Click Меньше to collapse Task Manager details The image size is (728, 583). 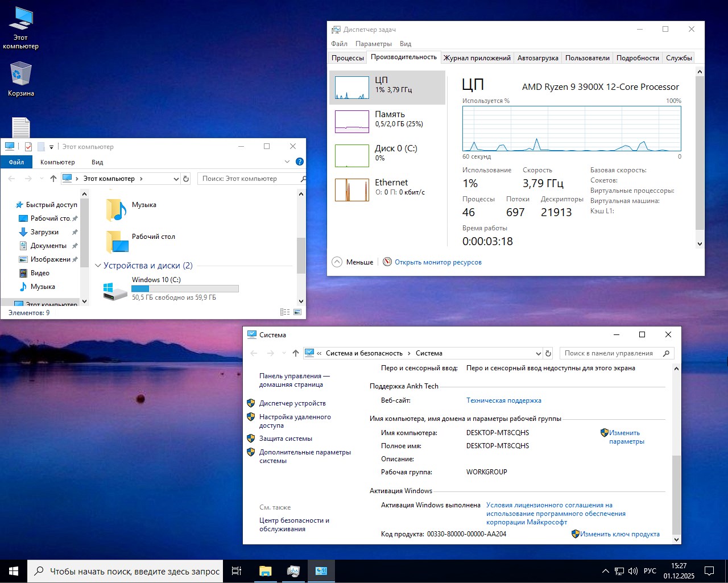click(x=353, y=262)
